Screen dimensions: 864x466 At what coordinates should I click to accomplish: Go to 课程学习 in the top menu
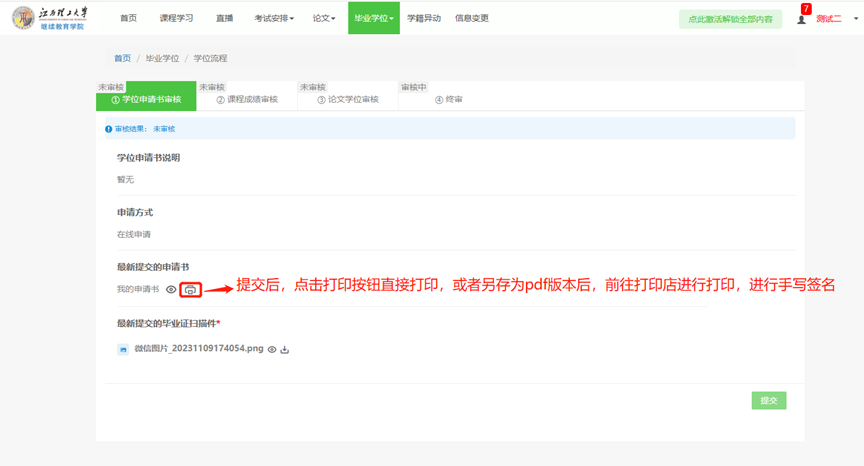[x=176, y=18]
